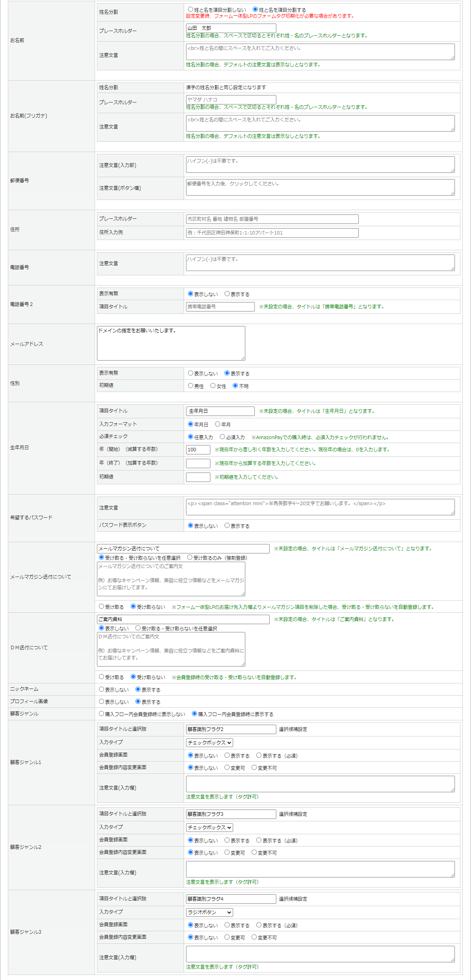Expand 顧客ジャンル2 入力タイプ dropdown
This screenshot has height=980, width=471.
point(209,827)
